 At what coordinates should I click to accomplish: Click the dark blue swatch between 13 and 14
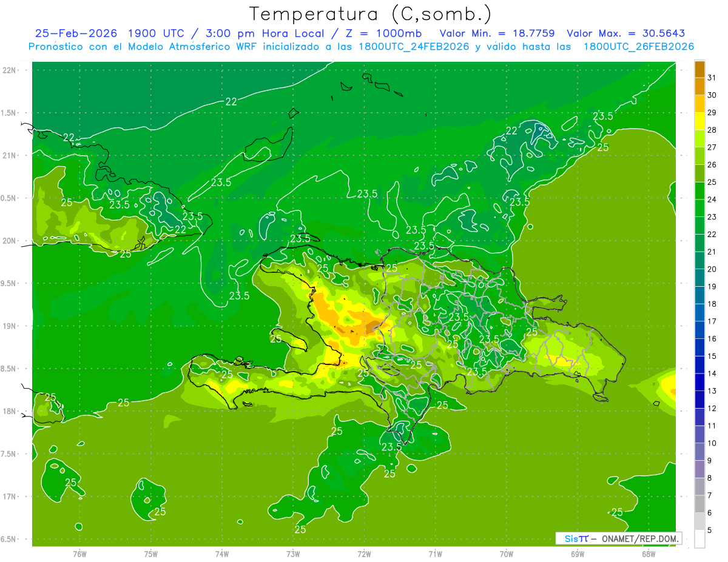pos(699,383)
